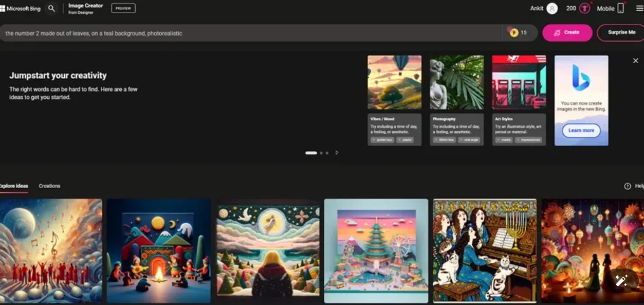This screenshot has width=644, height=305.
Task: Click the prompt text field
Action: (x=206, y=32)
